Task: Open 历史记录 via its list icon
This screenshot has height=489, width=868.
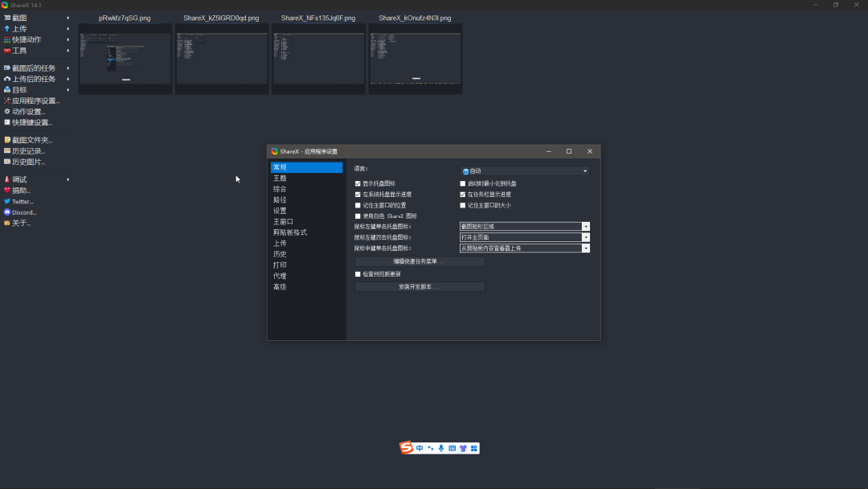Action: [x=7, y=150]
